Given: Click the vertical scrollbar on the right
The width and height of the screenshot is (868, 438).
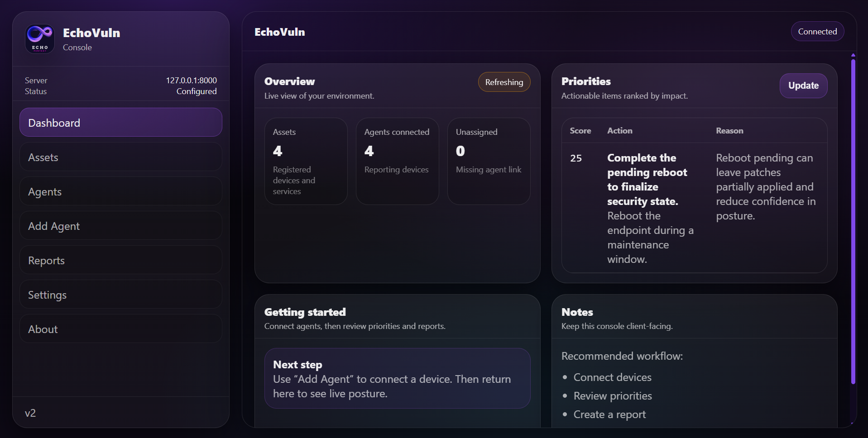Looking at the screenshot, I should pos(853,226).
